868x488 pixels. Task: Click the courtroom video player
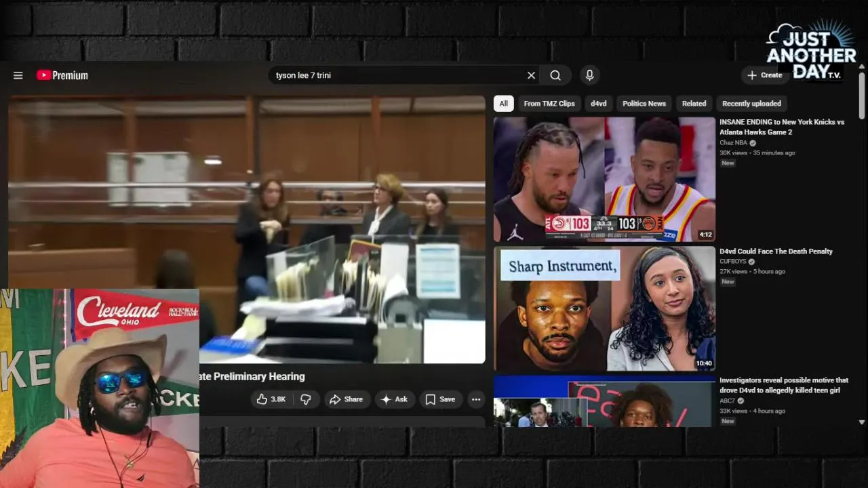tap(247, 229)
